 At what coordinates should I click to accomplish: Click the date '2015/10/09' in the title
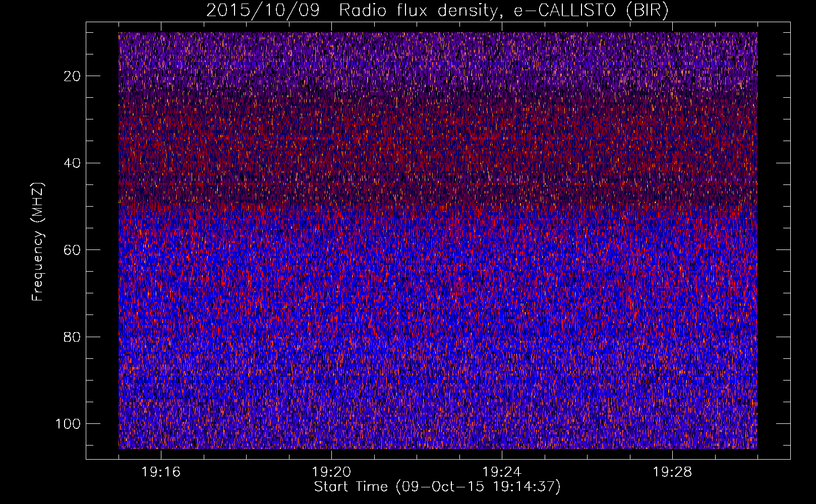[x=263, y=11]
